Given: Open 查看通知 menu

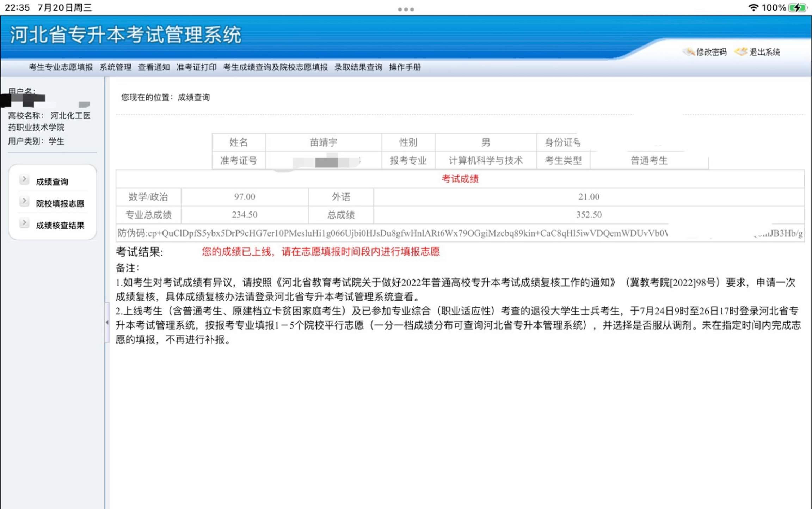Looking at the screenshot, I should 154,67.
